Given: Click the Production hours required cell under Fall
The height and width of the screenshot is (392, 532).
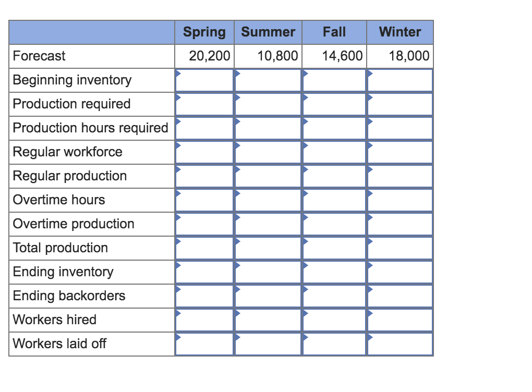Looking at the screenshot, I should pyautogui.click(x=334, y=128).
